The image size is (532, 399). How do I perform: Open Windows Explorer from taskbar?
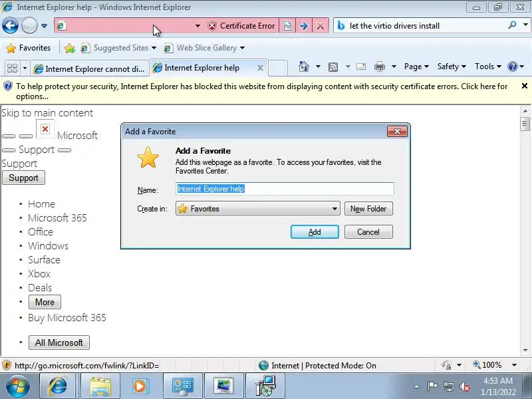coord(100,386)
